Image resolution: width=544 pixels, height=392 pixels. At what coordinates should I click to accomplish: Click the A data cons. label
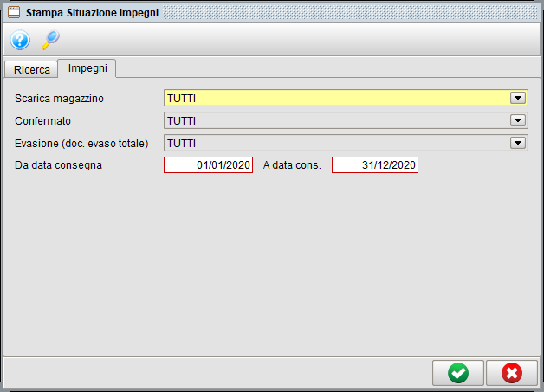pos(292,165)
